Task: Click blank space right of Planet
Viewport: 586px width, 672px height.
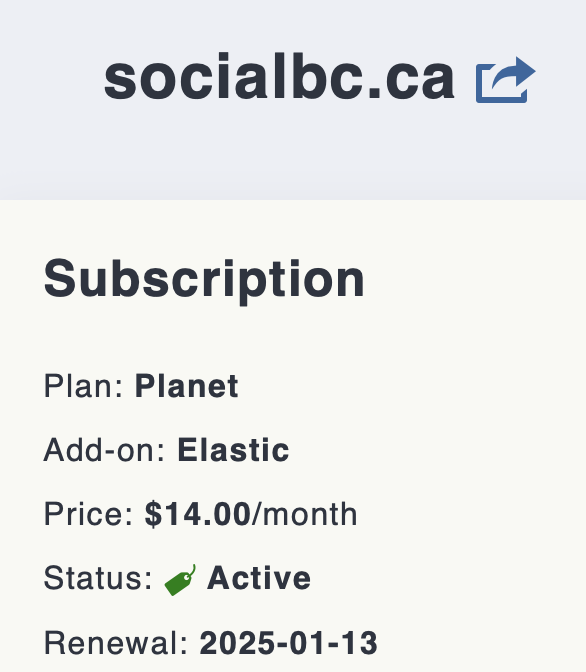Action: coord(407,386)
